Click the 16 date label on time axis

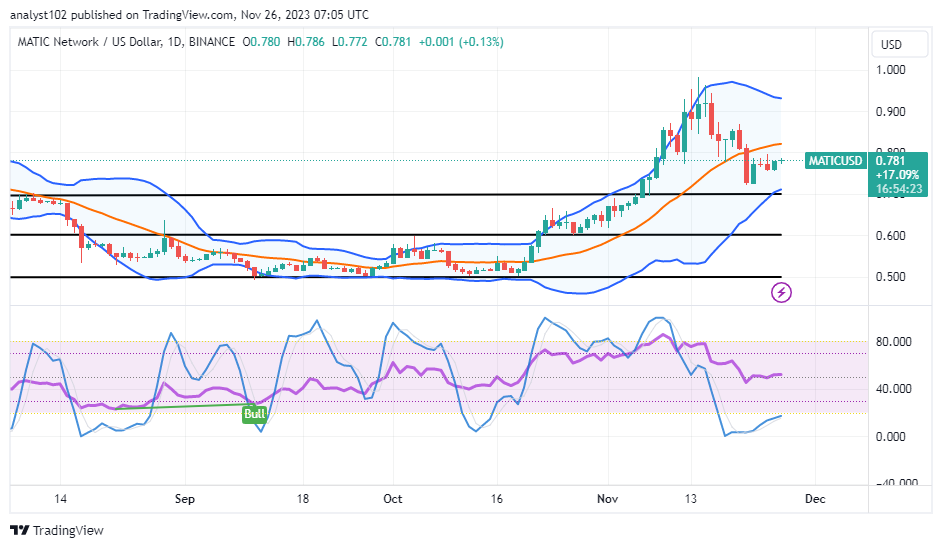pos(496,499)
